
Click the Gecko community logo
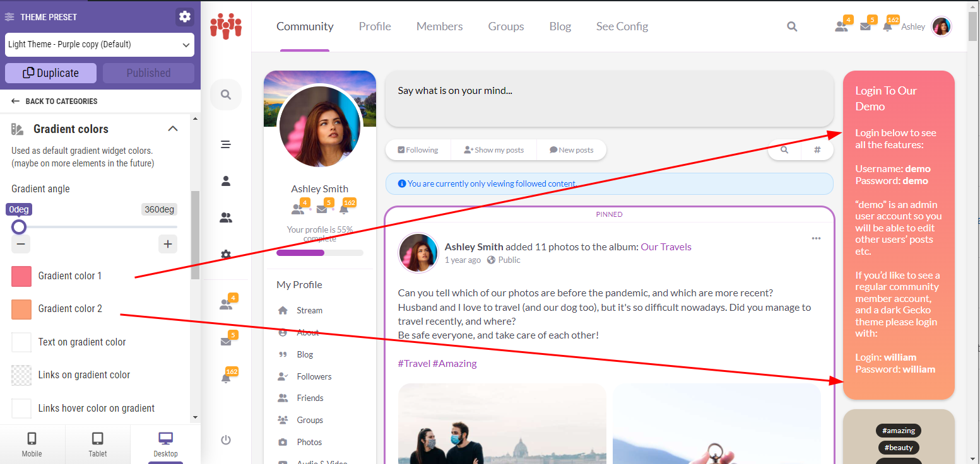point(226,26)
